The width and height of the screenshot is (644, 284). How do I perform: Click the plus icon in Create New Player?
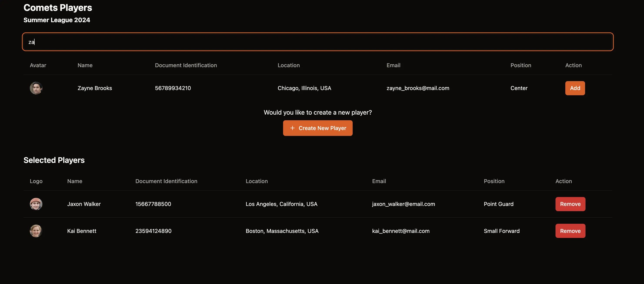[292, 128]
